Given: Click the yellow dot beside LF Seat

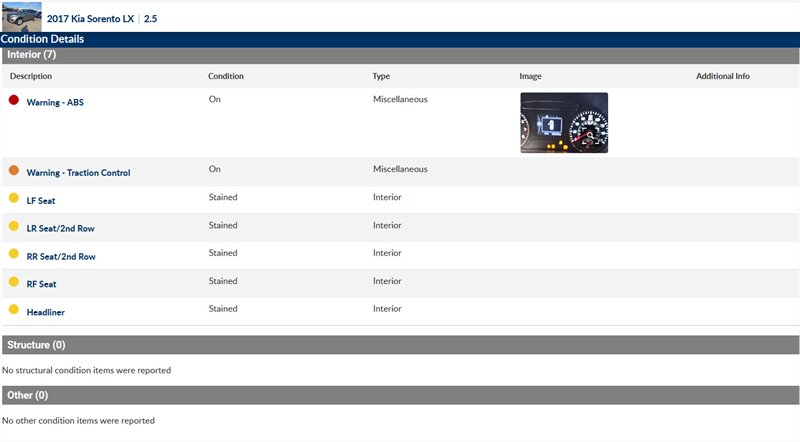Looking at the screenshot, I should pos(14,199).
